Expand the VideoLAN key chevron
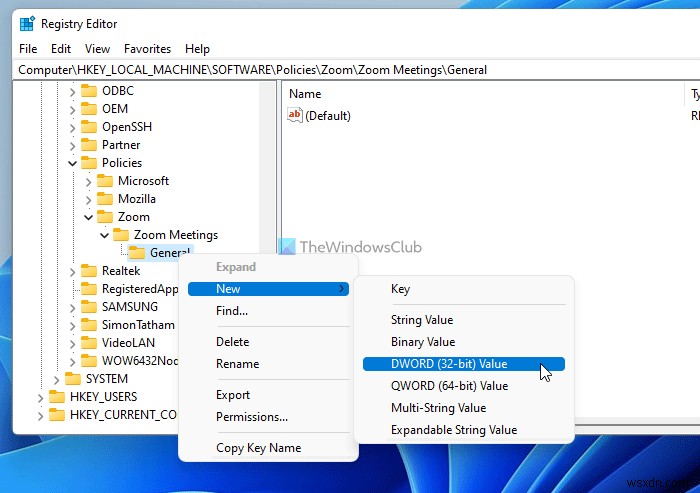Image resolution: width=700 pixels, height=493 pixels. 72,343
